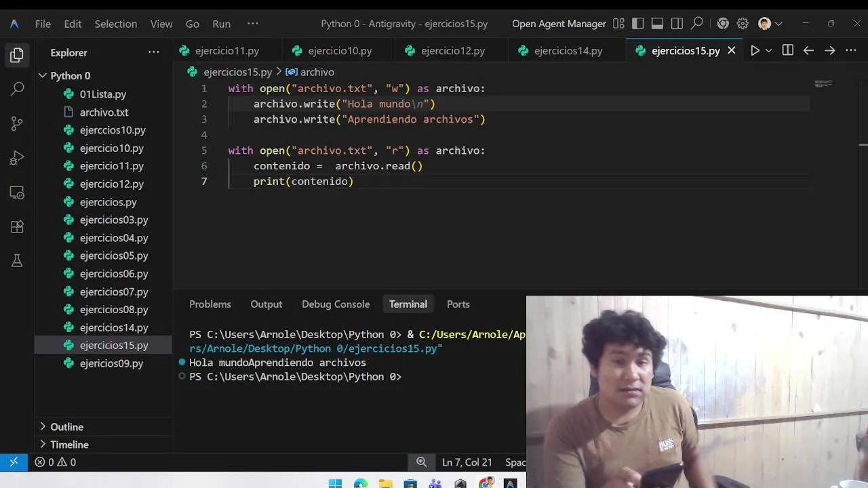868x488 pixels.
Task: Click the editor minimap
Action: tap(823, 84)
